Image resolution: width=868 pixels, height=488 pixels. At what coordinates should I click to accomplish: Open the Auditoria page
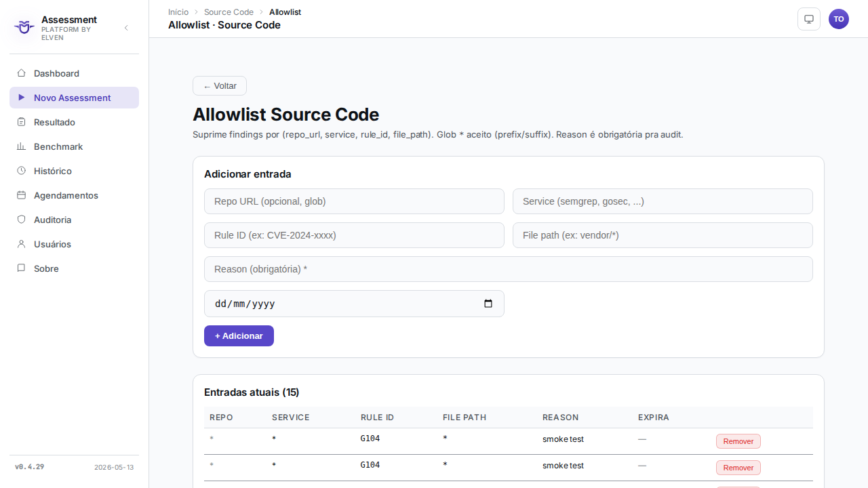[x=74, y=220]
